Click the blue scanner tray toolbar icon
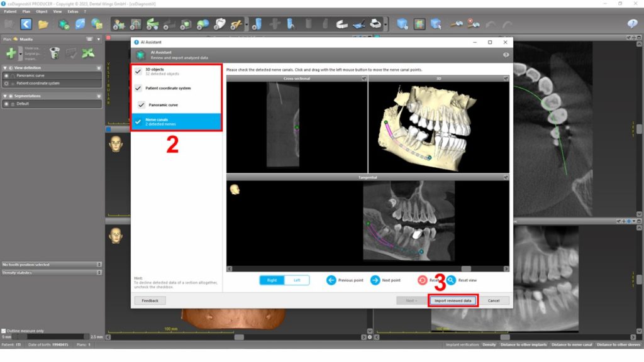Viewport: 644px width, 362px height. pos(358,25)
